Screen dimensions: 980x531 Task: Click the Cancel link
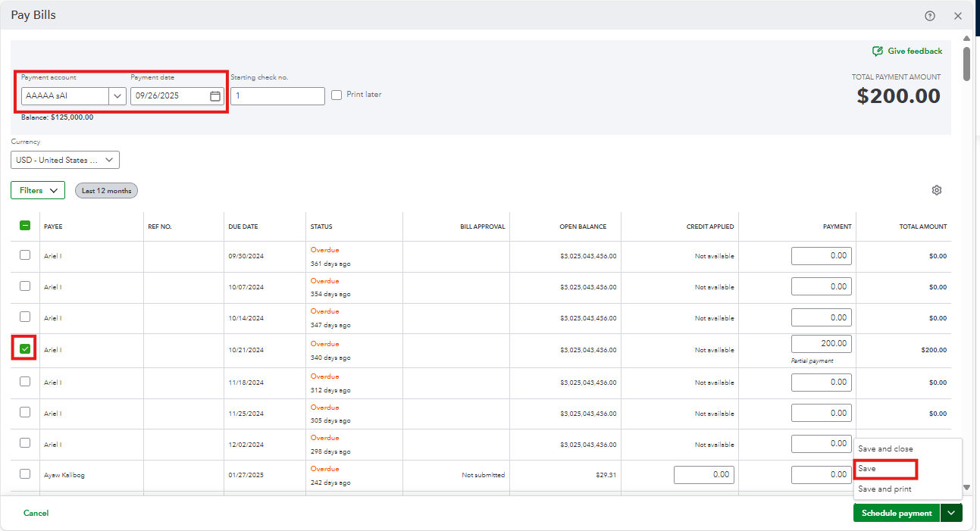[36, 514]
